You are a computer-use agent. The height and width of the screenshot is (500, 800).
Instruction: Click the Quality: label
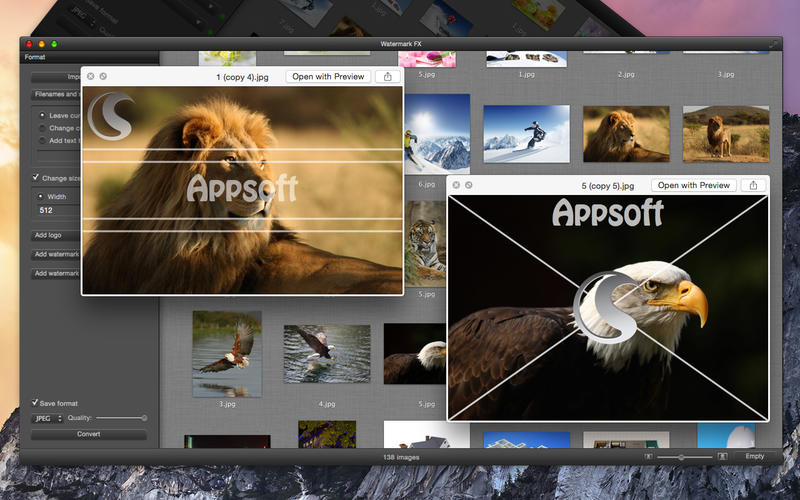pos(80,418)
